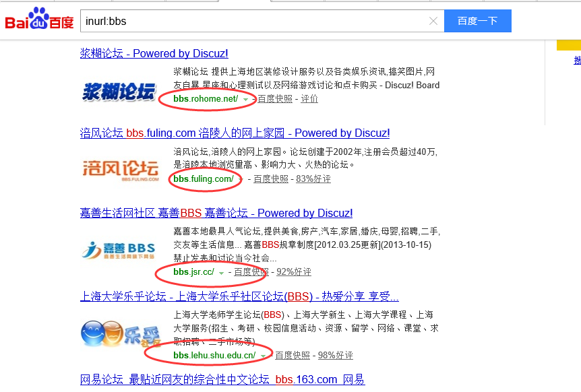581x392 pixels.
Task: Click the inurl:bbs search input field
Action: (255, 21)
